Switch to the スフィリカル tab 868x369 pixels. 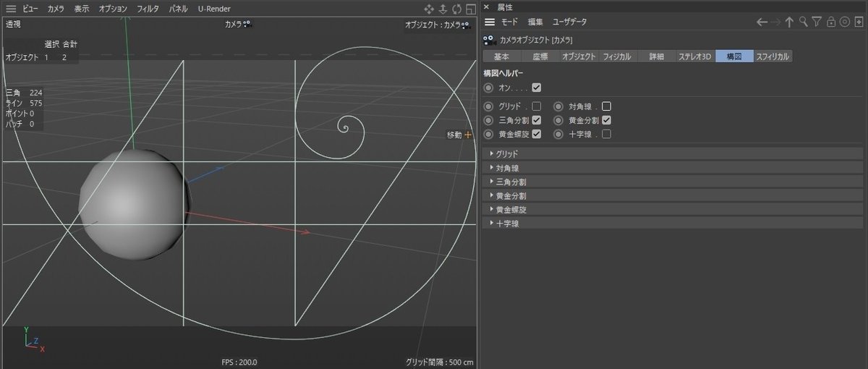coord(773,56)
